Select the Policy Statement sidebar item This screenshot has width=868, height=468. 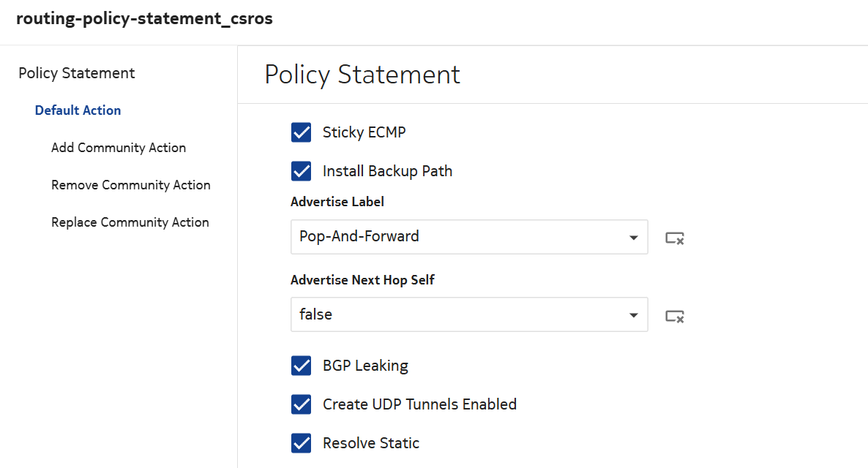(77, 73)
